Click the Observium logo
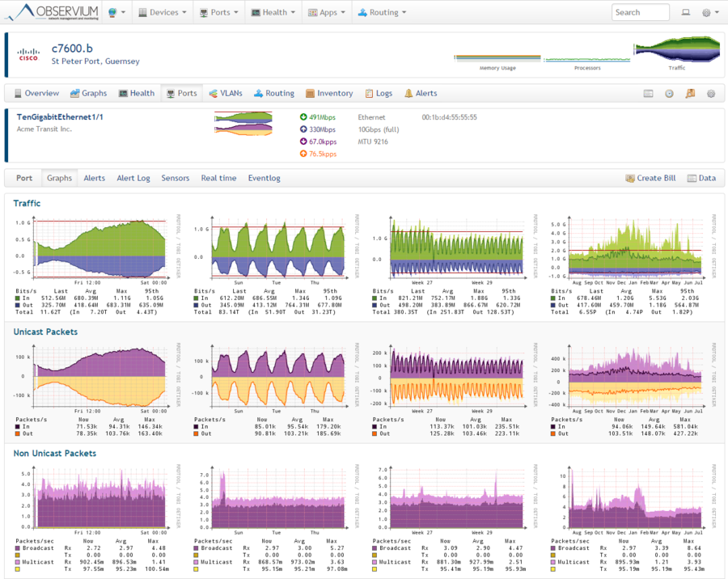The image size is (728, 579). click(x=50, y=11)
